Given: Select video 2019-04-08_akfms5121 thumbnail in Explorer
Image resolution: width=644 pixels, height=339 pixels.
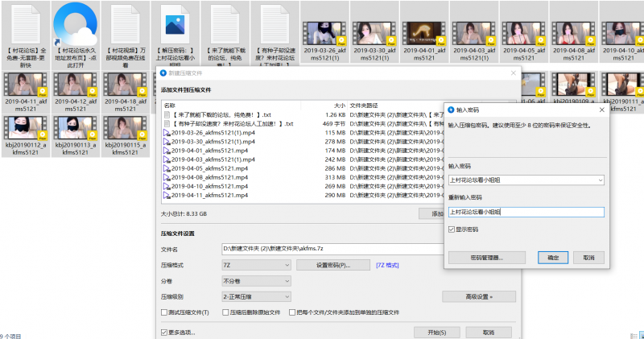Looking at the screenshot, I should pos(573,34).
